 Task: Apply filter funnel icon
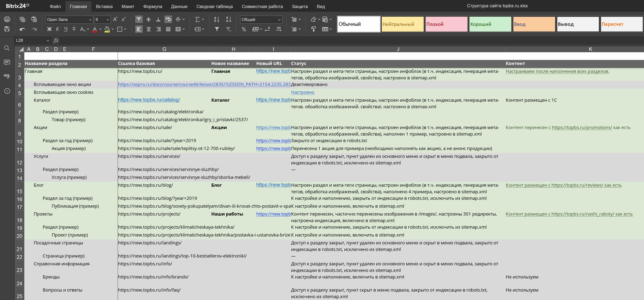217,29
